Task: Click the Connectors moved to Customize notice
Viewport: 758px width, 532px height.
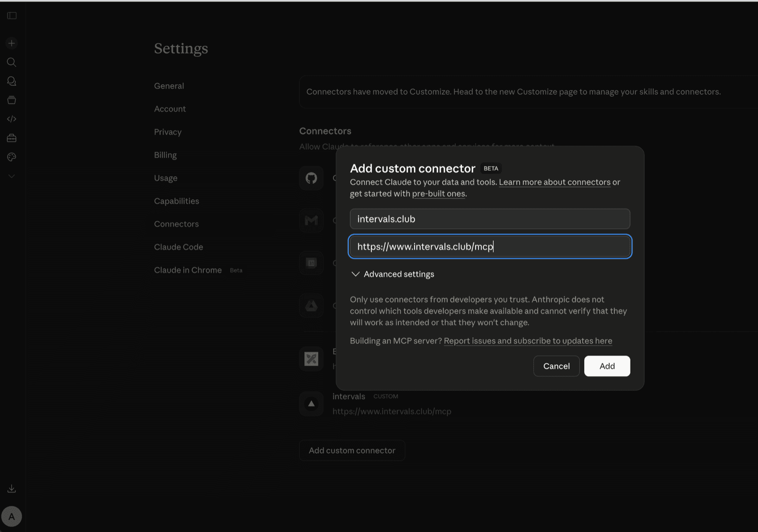Action: (514, 92)
